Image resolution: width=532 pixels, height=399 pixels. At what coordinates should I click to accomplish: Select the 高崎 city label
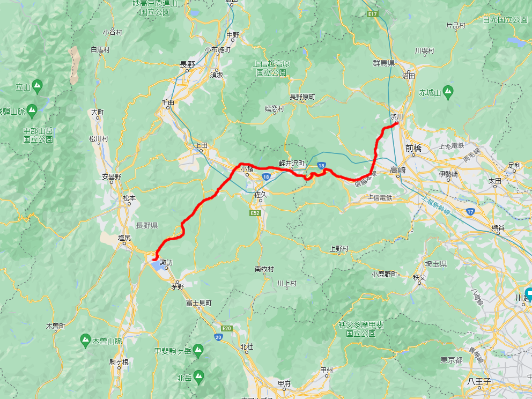[397, 169]
